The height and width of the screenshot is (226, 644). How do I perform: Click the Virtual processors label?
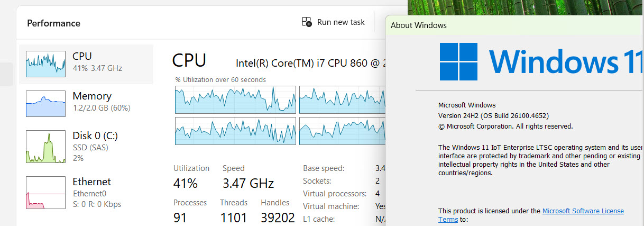pyautogui.click(x=335, y=194)
